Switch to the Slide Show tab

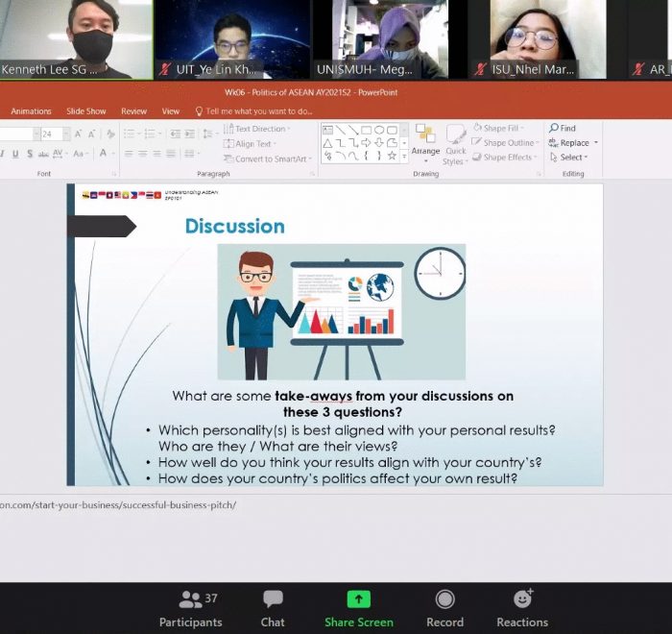[x=86, y=111]
